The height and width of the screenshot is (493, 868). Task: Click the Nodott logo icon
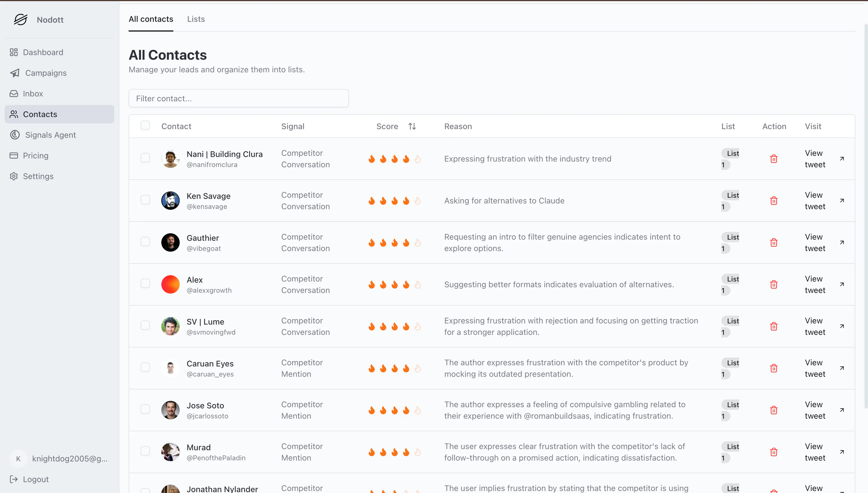20,20
